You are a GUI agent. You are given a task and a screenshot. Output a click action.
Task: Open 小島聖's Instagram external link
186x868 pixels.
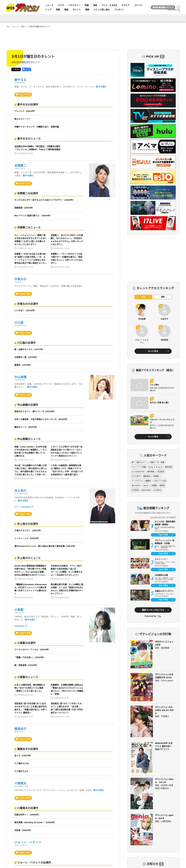click(21, 626)
